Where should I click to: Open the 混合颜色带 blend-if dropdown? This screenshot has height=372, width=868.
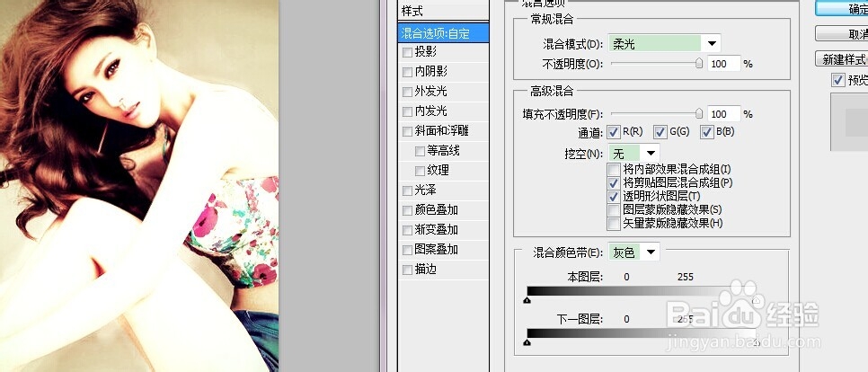[x=633, y=252]
